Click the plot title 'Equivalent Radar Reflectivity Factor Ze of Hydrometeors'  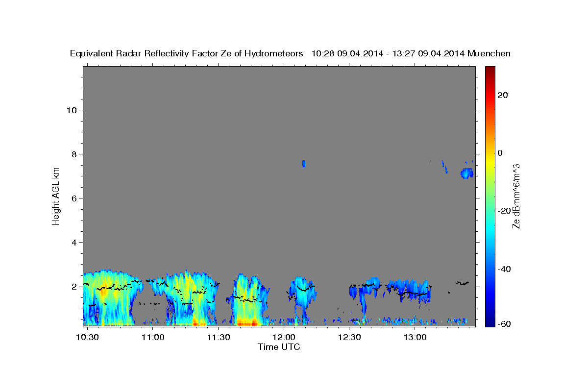pos(187,53)
